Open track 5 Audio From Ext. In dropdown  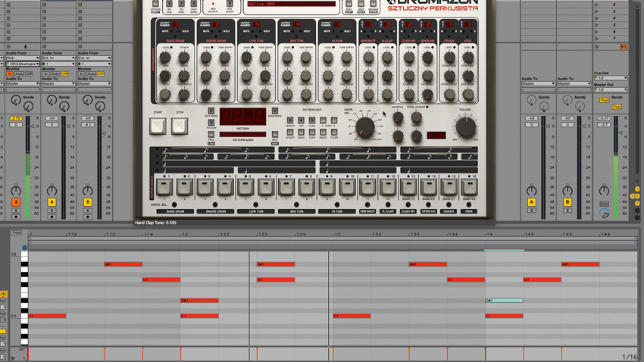coord(94,58)
